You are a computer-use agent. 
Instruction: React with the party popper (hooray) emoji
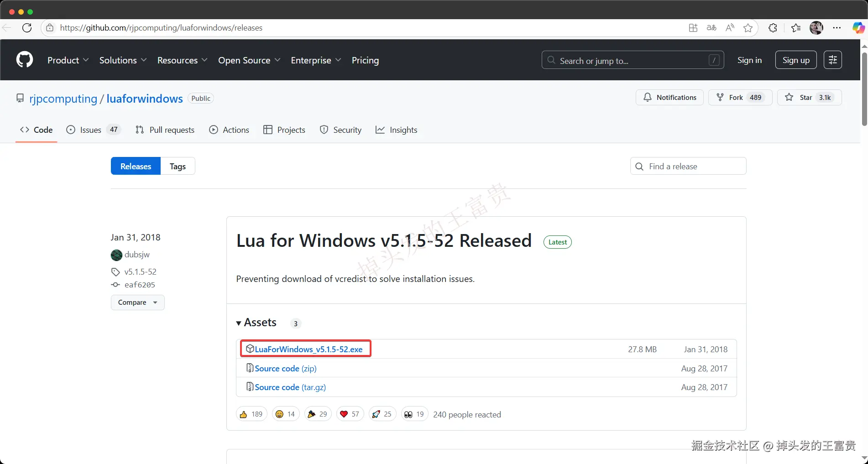tap(318, 414)
